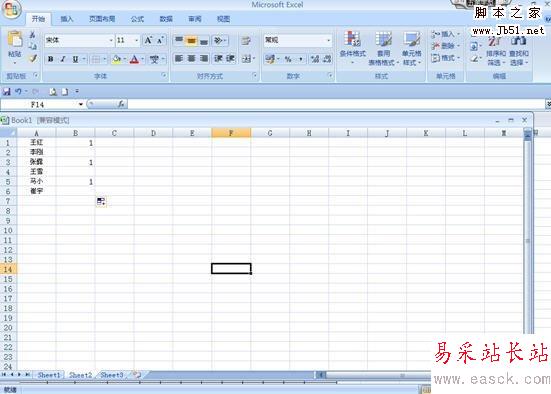Open the round Office button menu
The width and height of the screenshot is (551, 394).
[11, 9]
